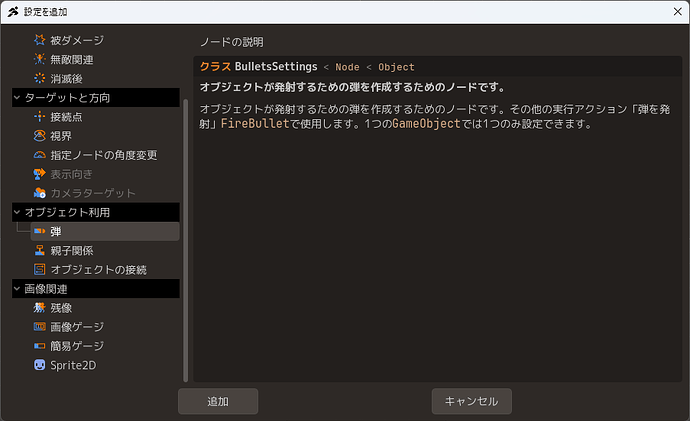Follow the GameObject link in description
Screen dimensions: 690x421
[x=426, y=123]
